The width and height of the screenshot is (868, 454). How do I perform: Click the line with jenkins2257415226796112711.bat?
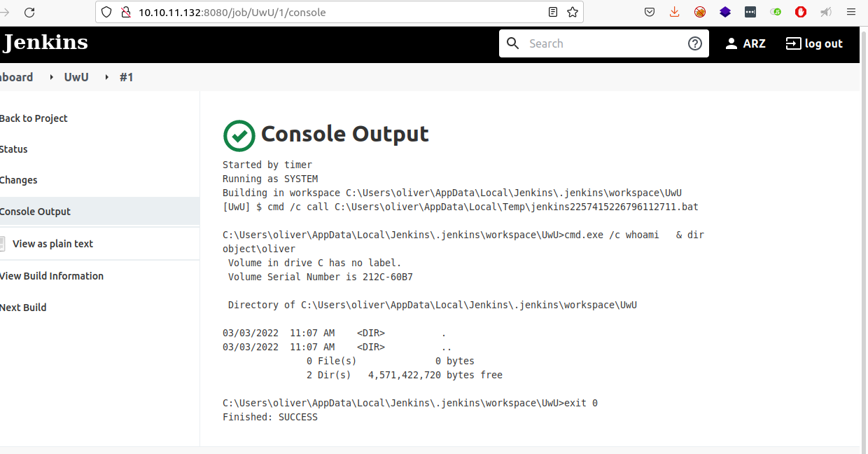coord(461,207)
